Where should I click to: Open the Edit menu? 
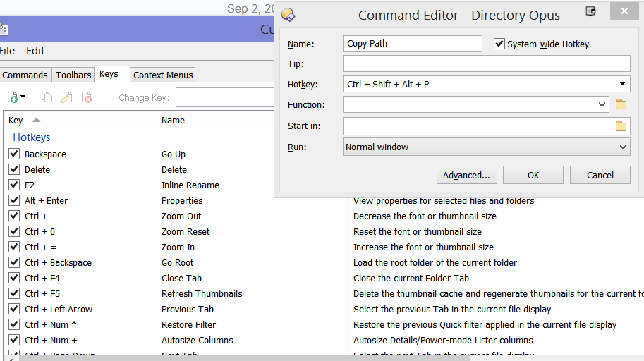coord(35,51)
